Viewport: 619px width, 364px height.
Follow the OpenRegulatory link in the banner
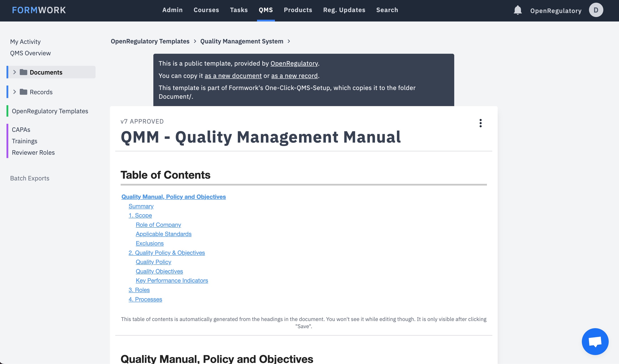click(294, 63)
